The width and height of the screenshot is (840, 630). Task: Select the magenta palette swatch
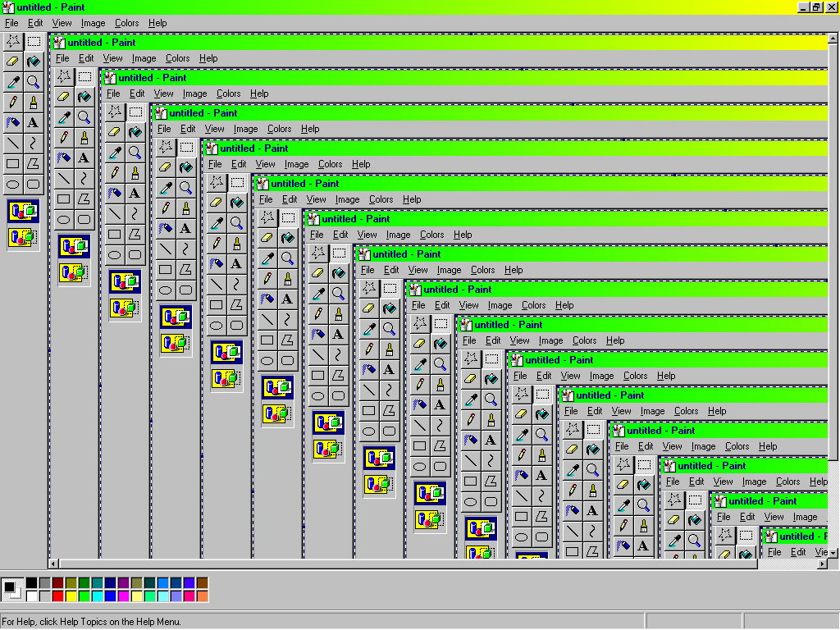click(x=124, y=596)
